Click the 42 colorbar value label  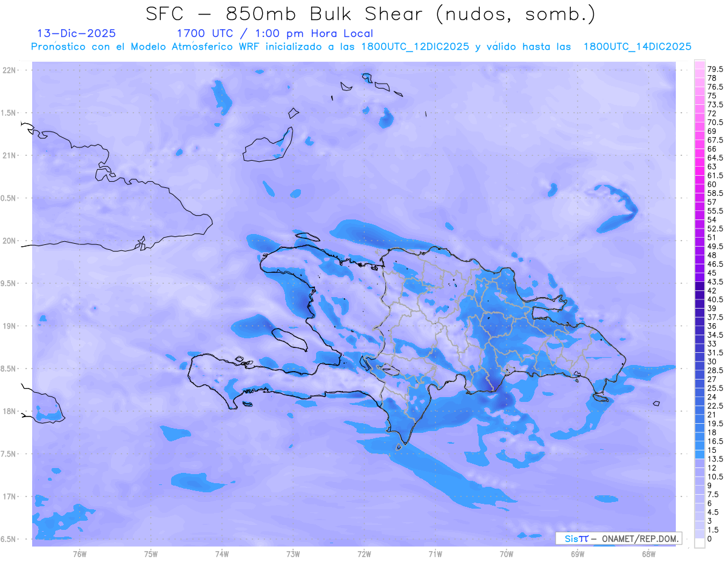(x=712, y=290)
